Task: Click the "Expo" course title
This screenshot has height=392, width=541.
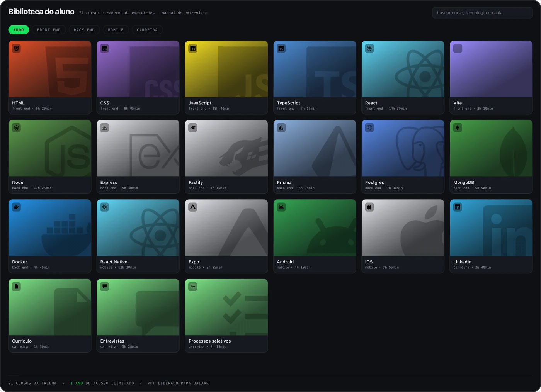Action: 194,262
